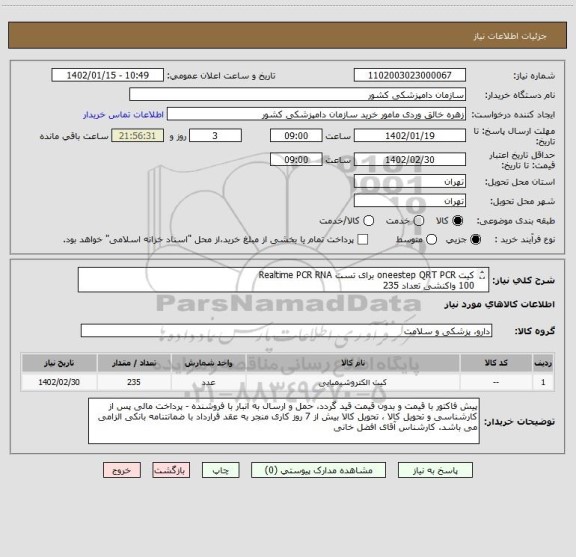
Task: Click the delivery province field تهران
Action: coord(410,182)
